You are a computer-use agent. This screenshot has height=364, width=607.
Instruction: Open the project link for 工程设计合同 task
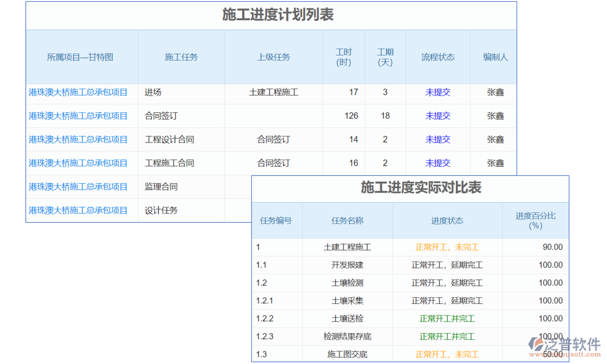[78, 140]
